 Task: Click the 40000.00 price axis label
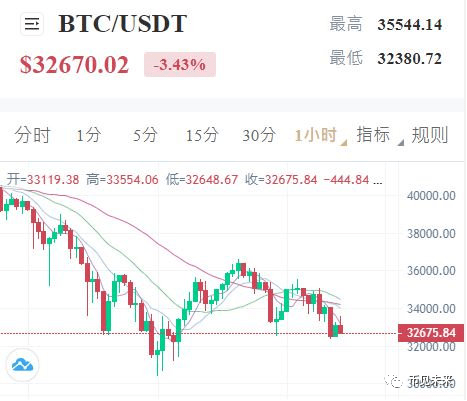[x=431, y=196]
